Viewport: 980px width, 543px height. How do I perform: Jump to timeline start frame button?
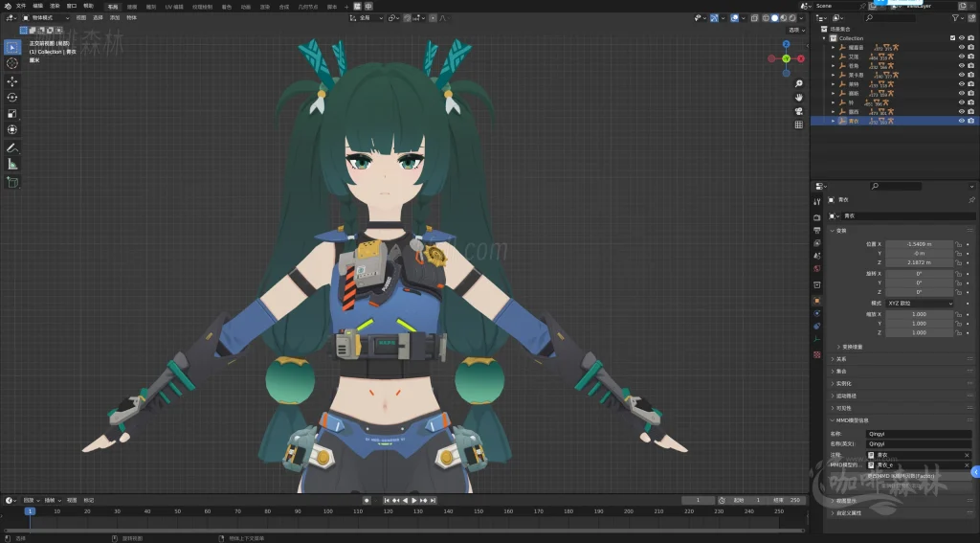[387, 501]
